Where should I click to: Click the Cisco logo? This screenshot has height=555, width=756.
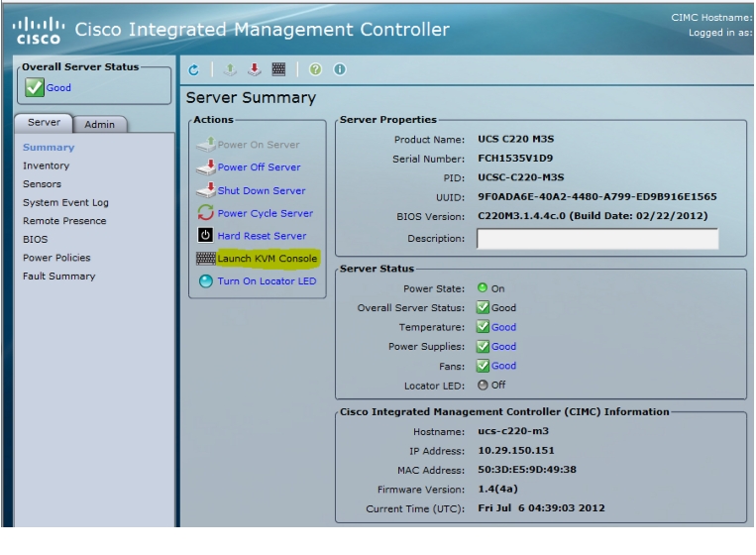click(38, 31)
